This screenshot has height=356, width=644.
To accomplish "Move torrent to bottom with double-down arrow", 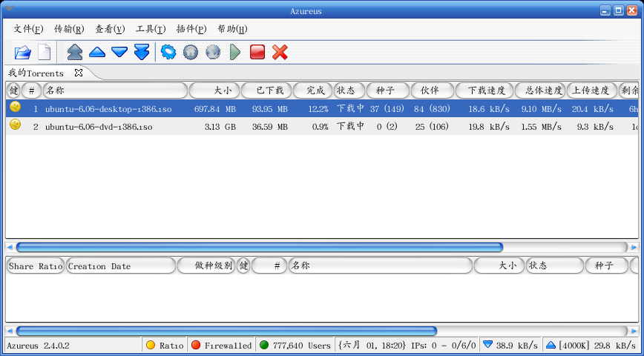I will click(142, 52).
